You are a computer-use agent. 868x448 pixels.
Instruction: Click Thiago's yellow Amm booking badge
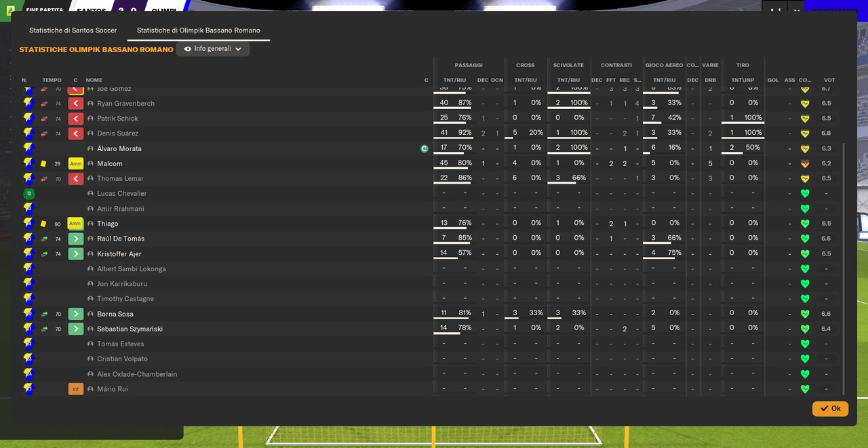tap(76, 224)
